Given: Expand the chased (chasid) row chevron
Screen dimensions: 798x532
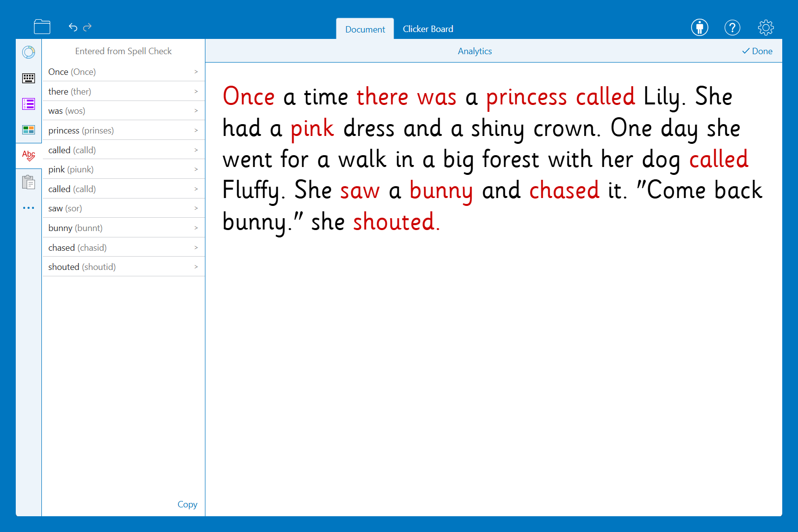Looking at the screenshot, I should coord(196,248).
